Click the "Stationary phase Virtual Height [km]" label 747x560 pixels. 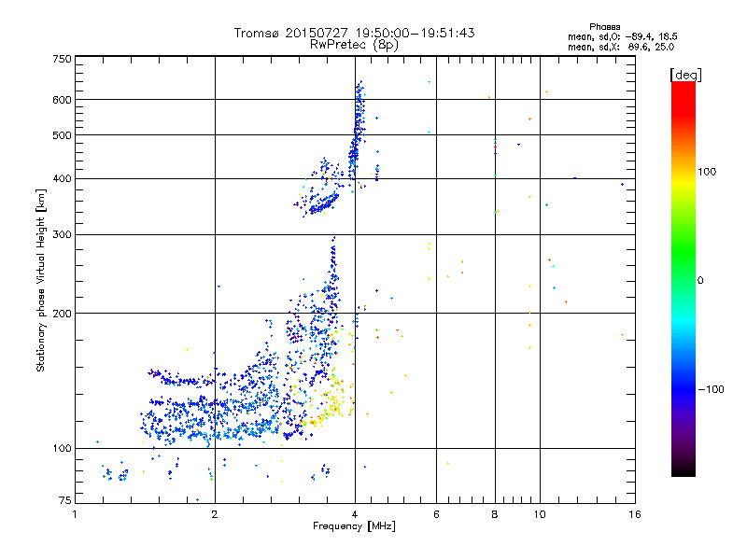pyautogui.click(x=41, y=280)
